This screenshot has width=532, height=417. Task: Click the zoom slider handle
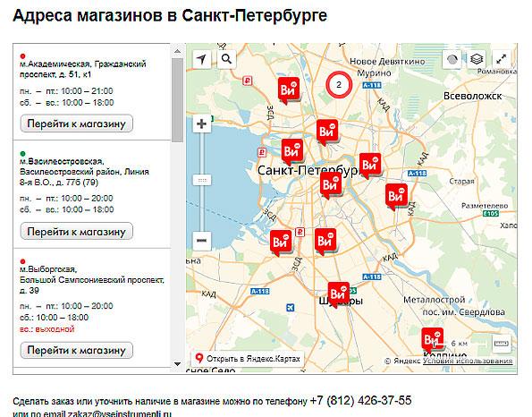[202, 180]
